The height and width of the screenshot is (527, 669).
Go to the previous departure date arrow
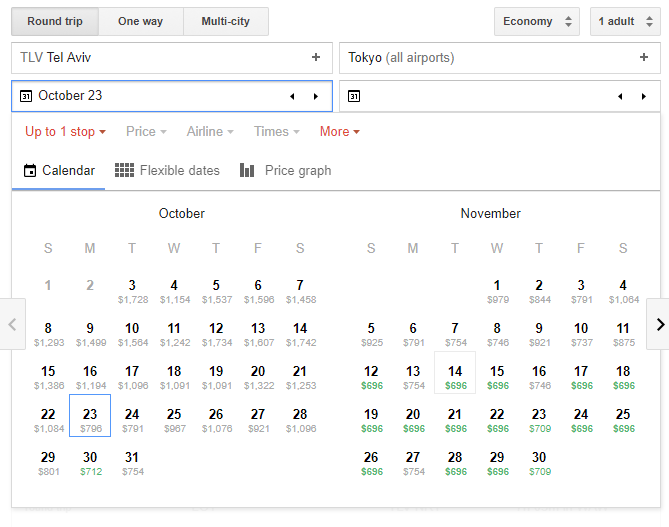click(292, 97)
